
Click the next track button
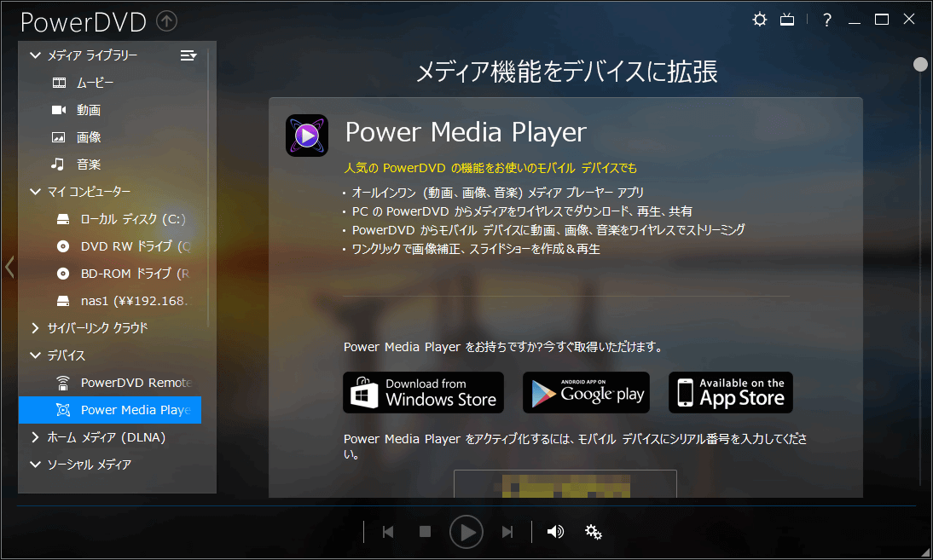[x=507, y=532]
